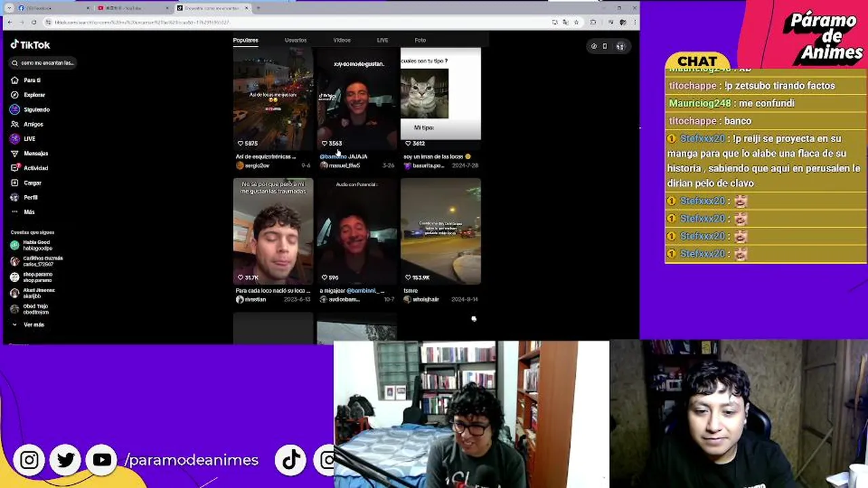Click browser forward arrow
Image resolution: width=868 pixels, height=488 pixels.
[x=21, y=22]
